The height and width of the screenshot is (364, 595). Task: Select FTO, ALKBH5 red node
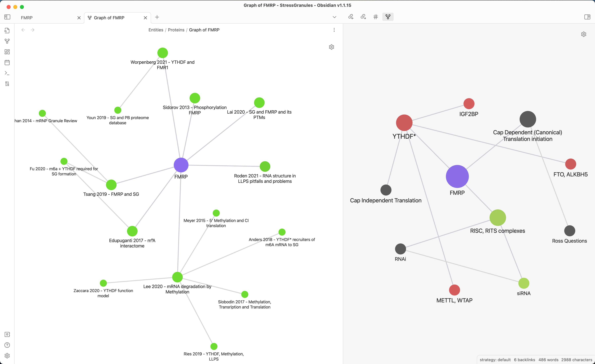[x=571, y=164]
